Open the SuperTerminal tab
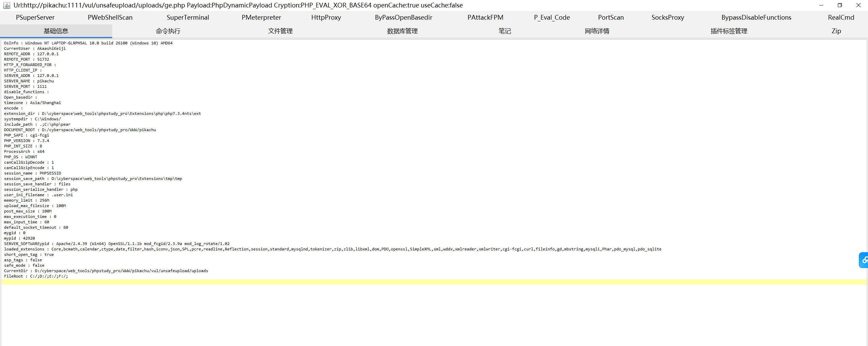 point(188,18)
